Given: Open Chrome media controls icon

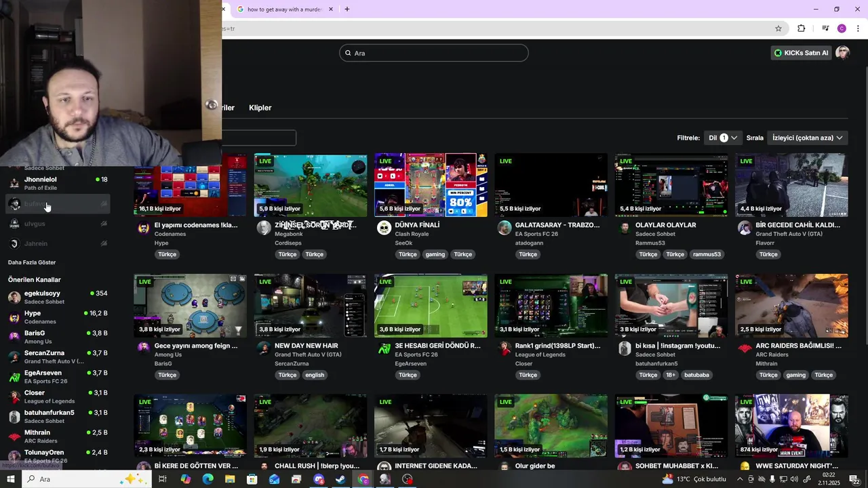Looking at the screenshot, I should (x=825, y=28).
